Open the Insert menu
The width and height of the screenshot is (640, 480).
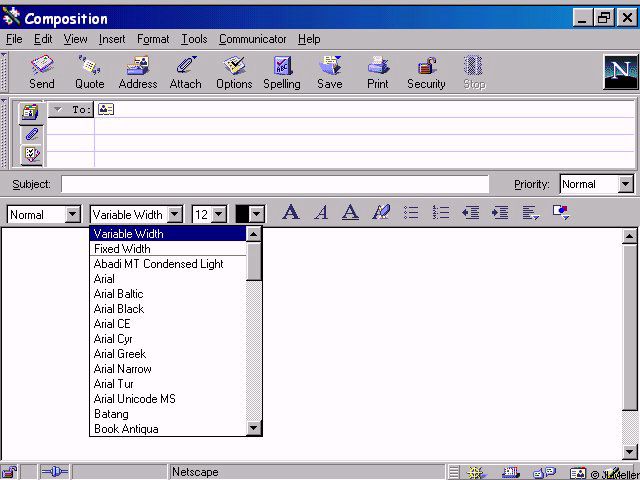(x=112, y=39)
